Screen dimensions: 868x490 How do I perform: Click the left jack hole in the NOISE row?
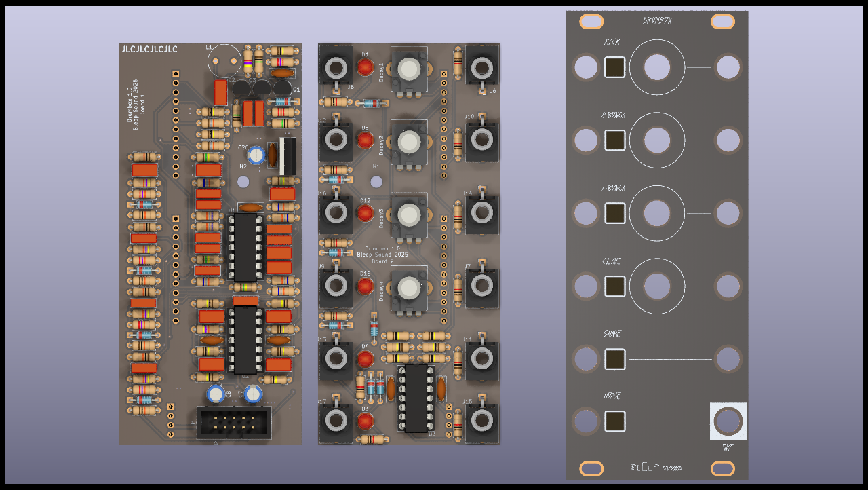pyautogui.click(x=586, y=421)
